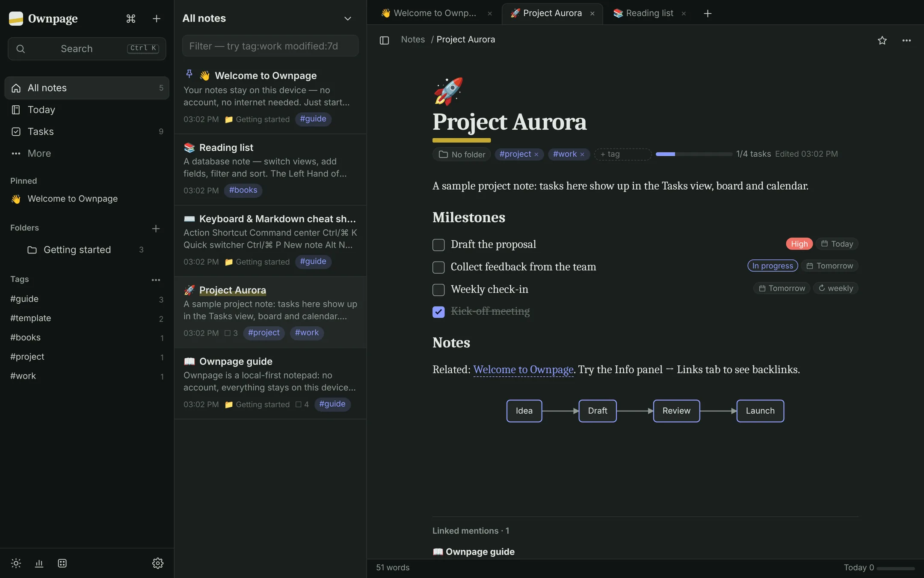The height and width of the screenshot is (578, 924).
Task: Open the Tasks view
Action: (87, 131)
